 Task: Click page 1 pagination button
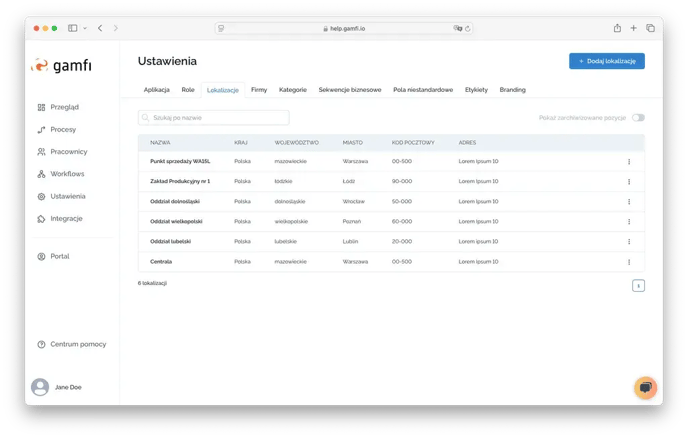coord(638,285)
